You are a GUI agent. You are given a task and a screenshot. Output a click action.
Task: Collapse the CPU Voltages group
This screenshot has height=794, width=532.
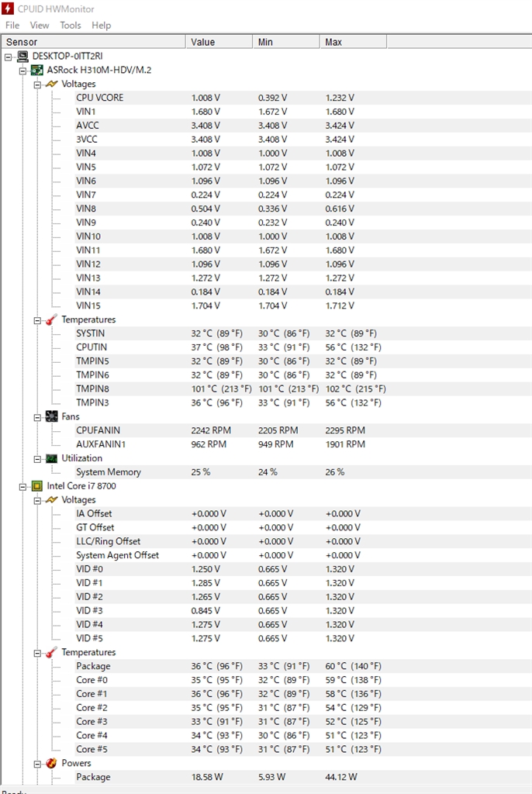37,500
